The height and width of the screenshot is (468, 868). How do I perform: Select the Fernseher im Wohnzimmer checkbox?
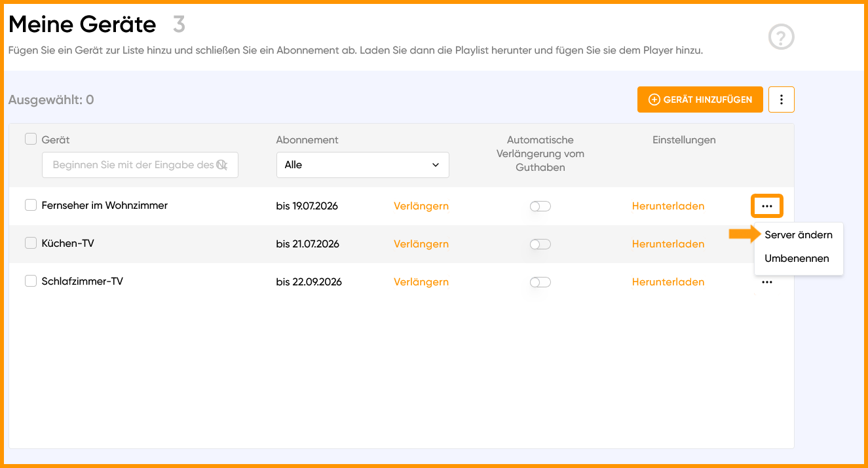point(31,205)
